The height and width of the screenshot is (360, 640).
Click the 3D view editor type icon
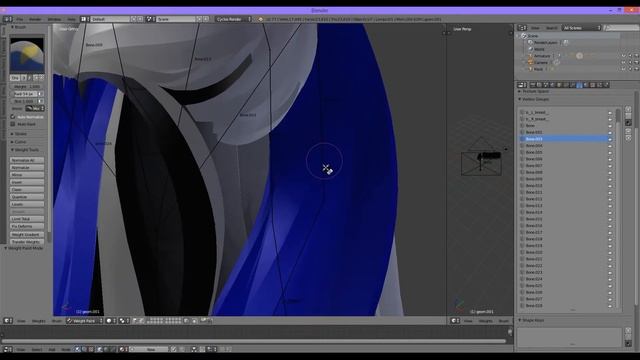click(x=8, y=321)
